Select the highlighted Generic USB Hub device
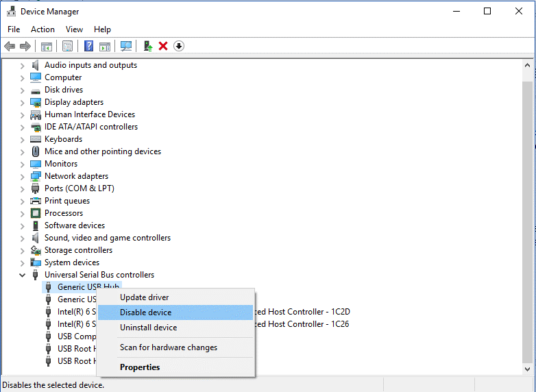The image size is (536, 392). 82,287
